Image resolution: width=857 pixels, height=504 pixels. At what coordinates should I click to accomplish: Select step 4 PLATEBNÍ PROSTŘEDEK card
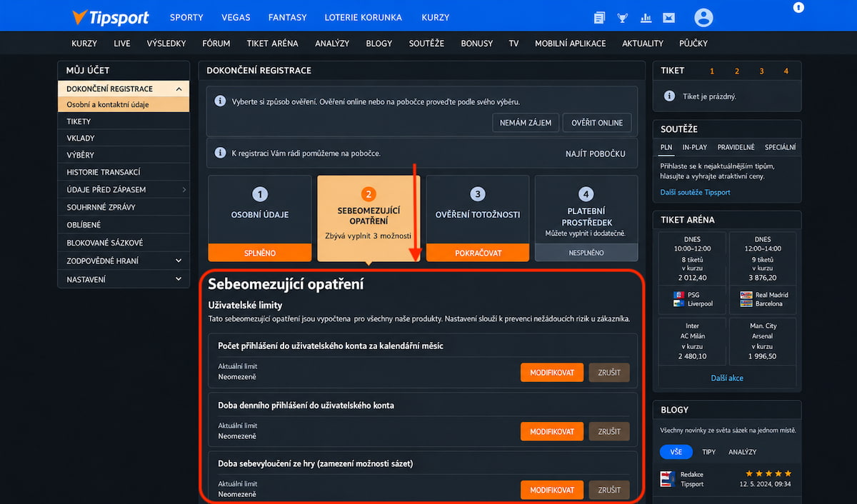coord(586,218)
